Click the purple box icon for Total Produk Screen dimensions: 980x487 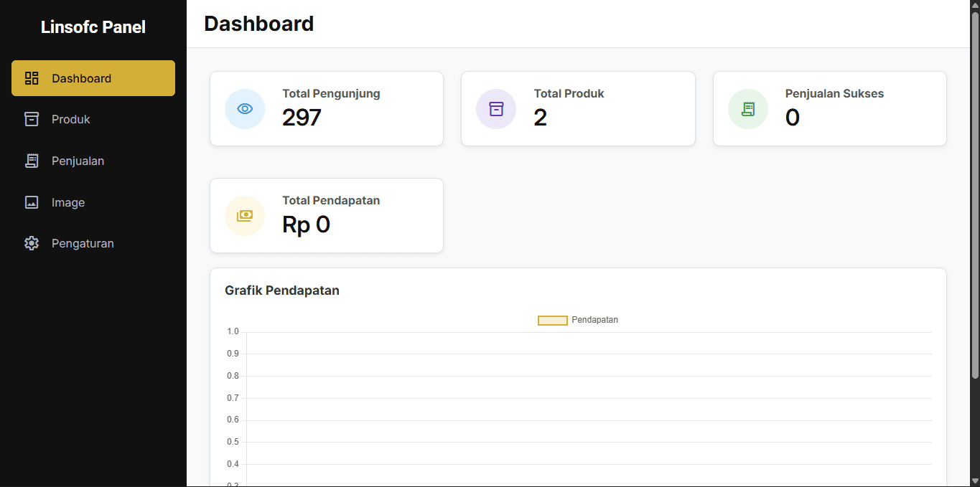click(496, 109)
